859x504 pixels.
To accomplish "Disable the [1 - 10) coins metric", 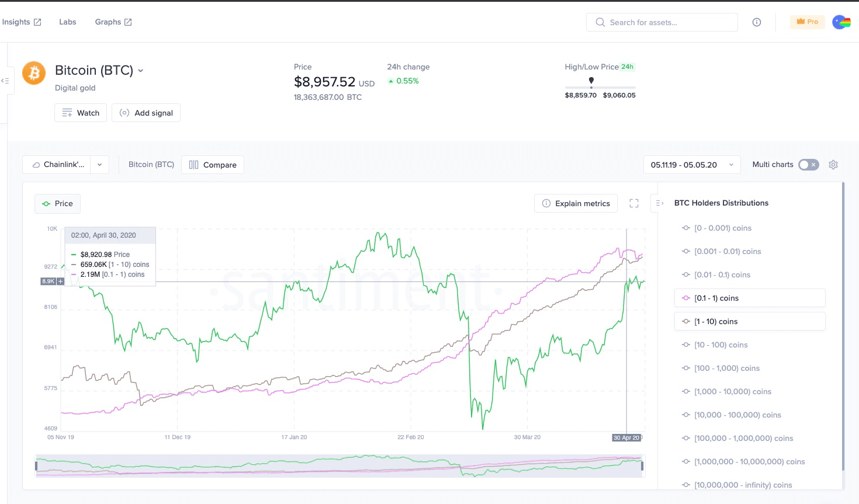I will (x=750, y=321).
